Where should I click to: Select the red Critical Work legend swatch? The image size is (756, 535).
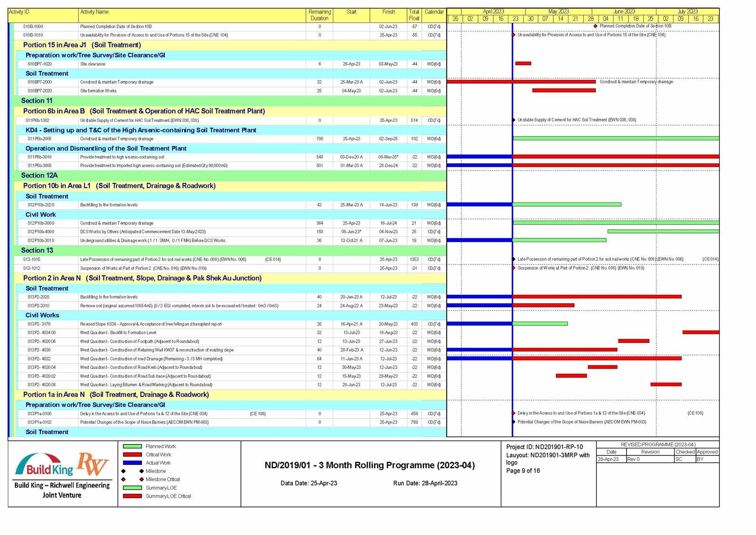click(132, 454)
